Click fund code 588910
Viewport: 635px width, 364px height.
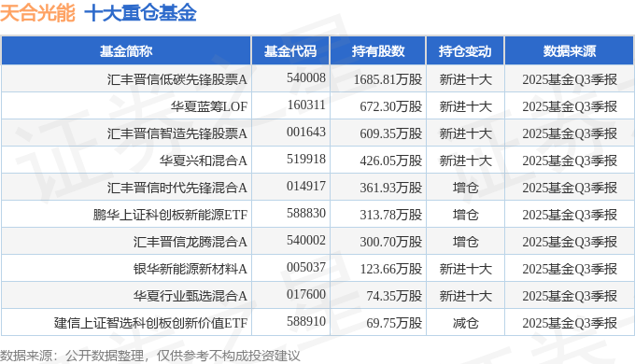click(x=306, y=321)
